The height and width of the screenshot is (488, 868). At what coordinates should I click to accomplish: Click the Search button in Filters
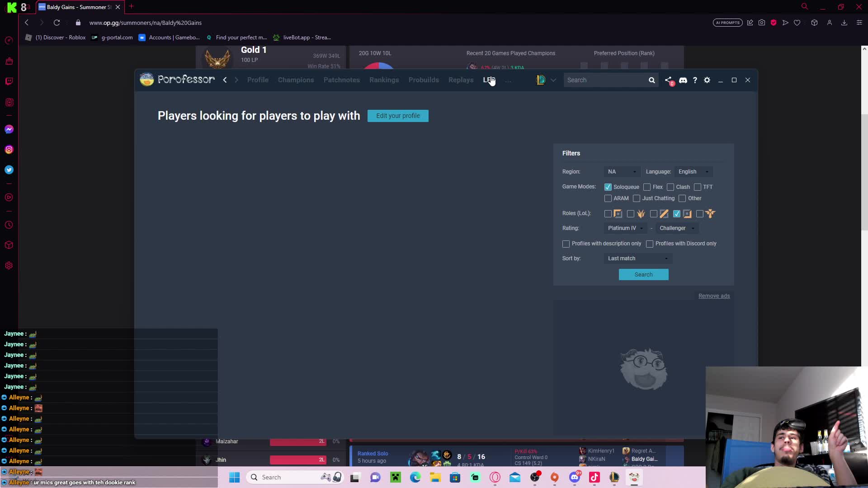(x=643, y=274)
